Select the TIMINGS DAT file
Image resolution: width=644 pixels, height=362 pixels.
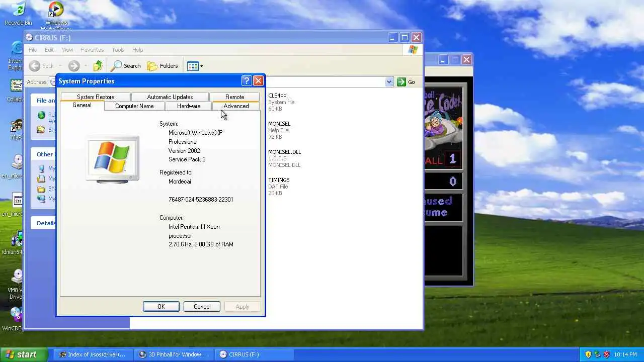[279, 187]
